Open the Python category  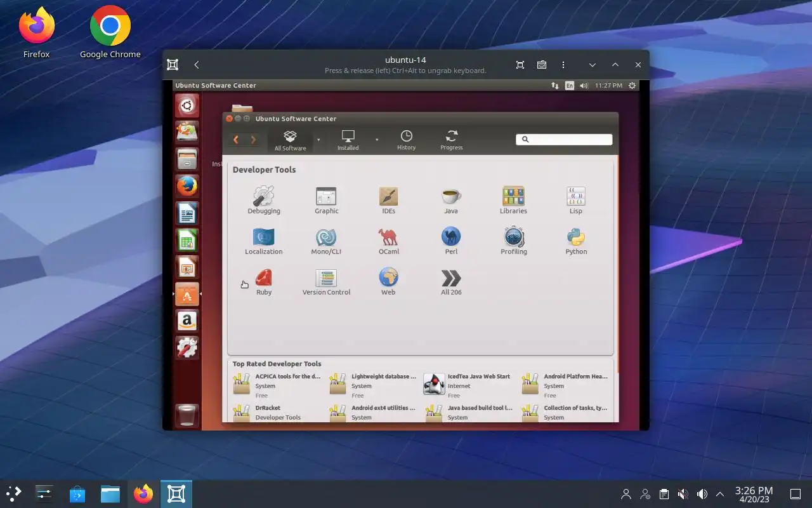click(x=576, y=241)
